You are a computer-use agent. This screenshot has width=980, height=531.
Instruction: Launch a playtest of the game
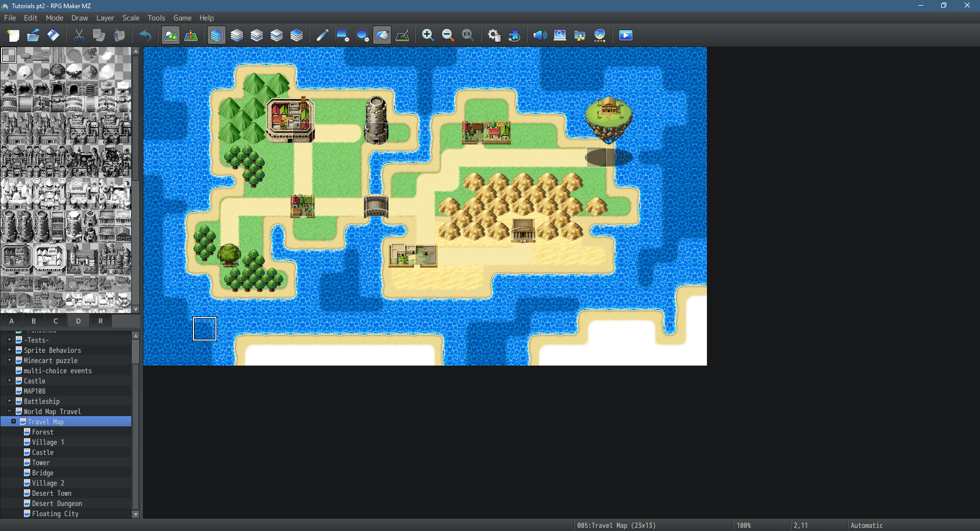click(x=625, y=35)
